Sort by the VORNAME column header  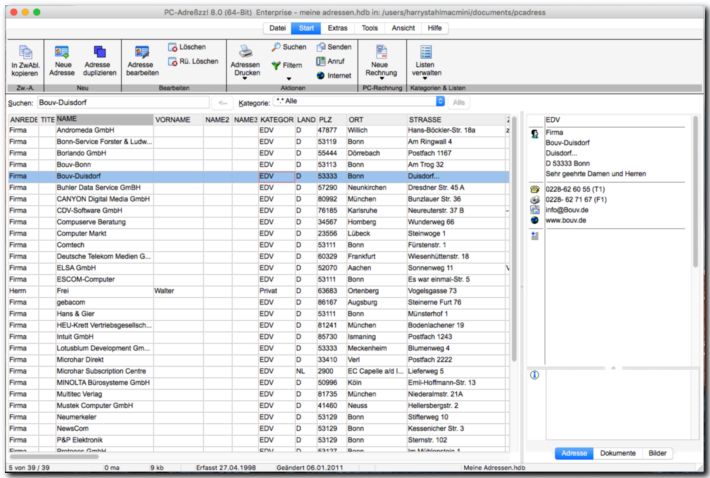pos(178,120)
